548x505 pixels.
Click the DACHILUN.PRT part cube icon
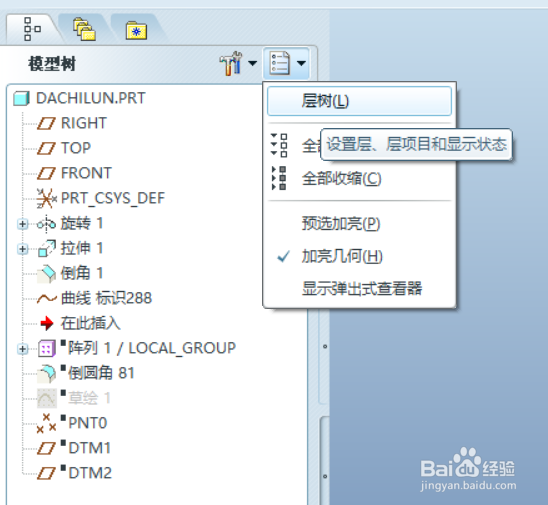pyautogui.click(x=22, y=98)
